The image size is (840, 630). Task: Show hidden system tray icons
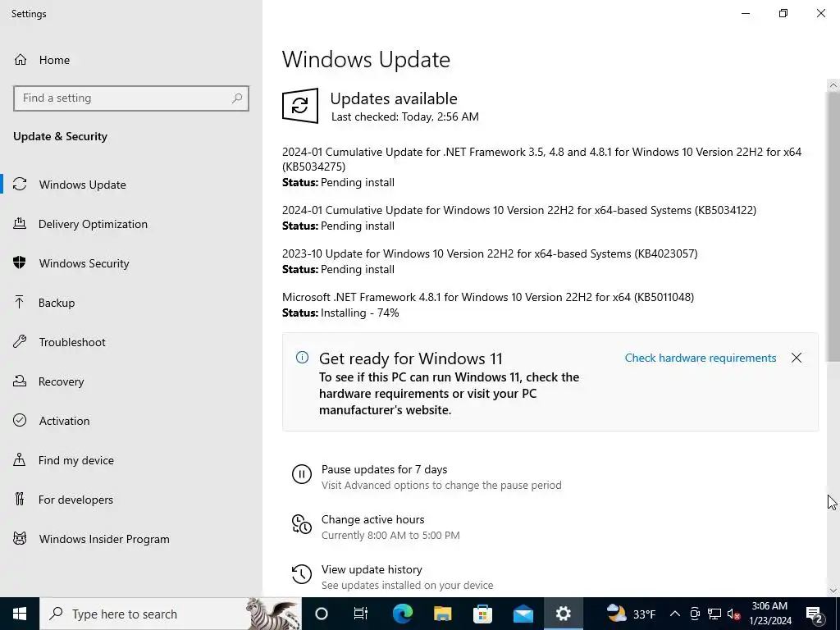tap(675, 614)
